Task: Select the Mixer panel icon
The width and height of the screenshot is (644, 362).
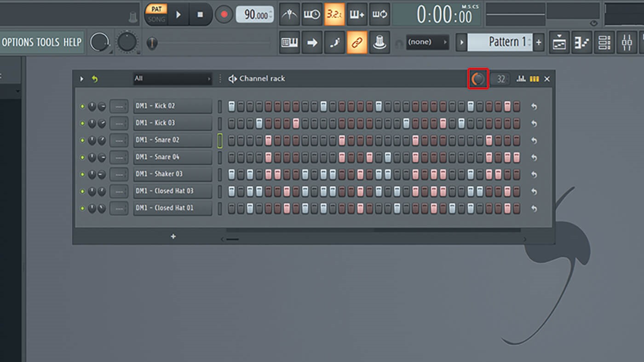Action: (627, 42)
